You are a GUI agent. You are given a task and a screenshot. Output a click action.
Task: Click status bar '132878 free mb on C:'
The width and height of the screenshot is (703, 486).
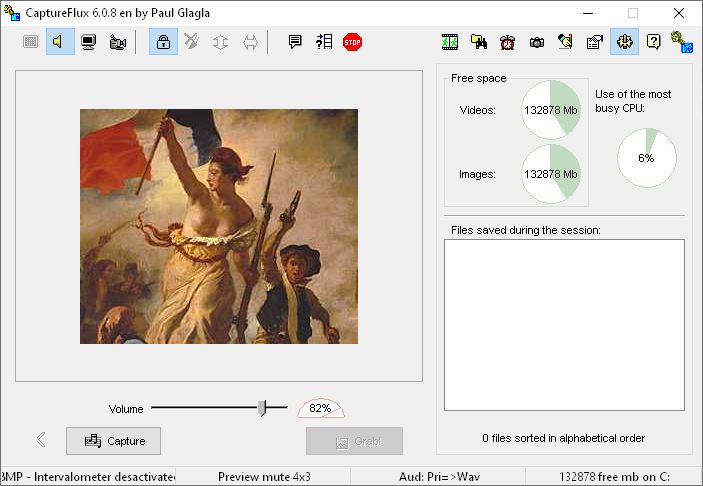[x=615, y=477]
